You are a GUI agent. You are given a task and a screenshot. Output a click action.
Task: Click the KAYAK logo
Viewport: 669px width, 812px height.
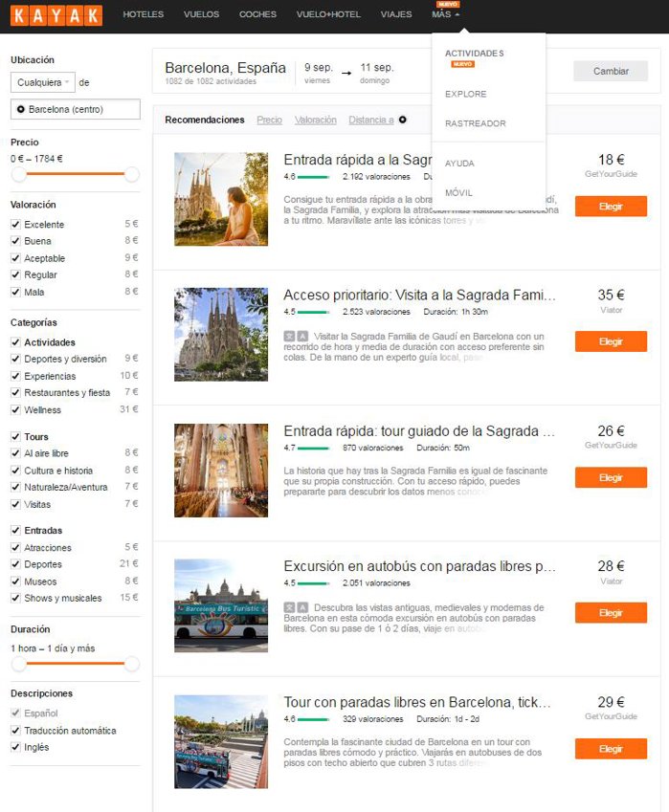(56, 15)
